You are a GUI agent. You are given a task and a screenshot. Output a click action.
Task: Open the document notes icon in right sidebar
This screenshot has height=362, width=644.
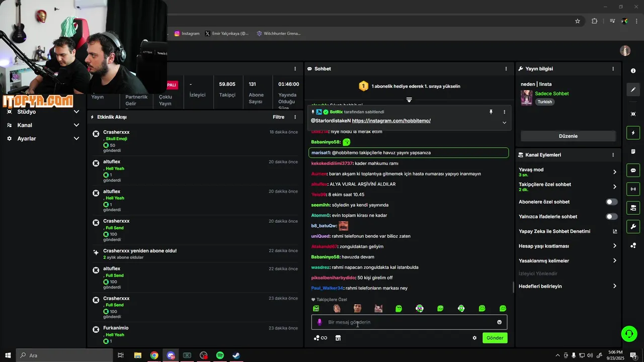[633, 151]
